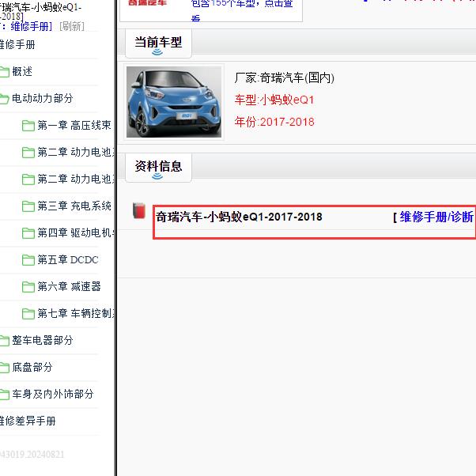Click folder icon for 第四章 驱动电机

[28, 233]
